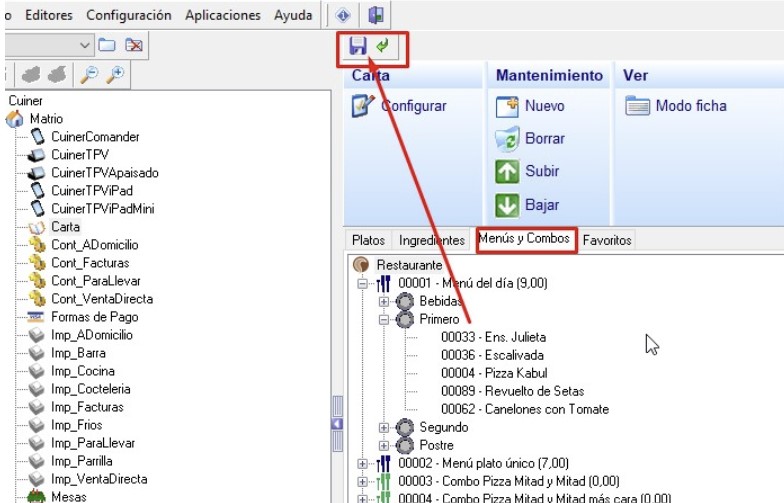Select Imp_Cocteleria in the tree

[90, 389]
